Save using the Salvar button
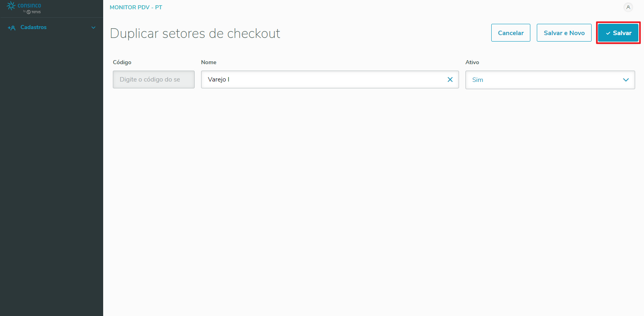Image resolution: width=644 pixels, height=316 pixels. (618, 33)
